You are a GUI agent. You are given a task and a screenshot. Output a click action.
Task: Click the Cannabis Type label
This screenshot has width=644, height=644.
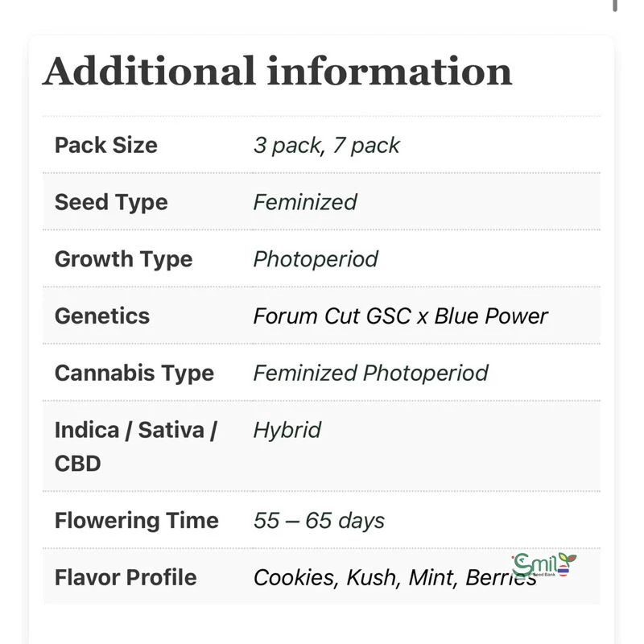click(x=134, y=373)
